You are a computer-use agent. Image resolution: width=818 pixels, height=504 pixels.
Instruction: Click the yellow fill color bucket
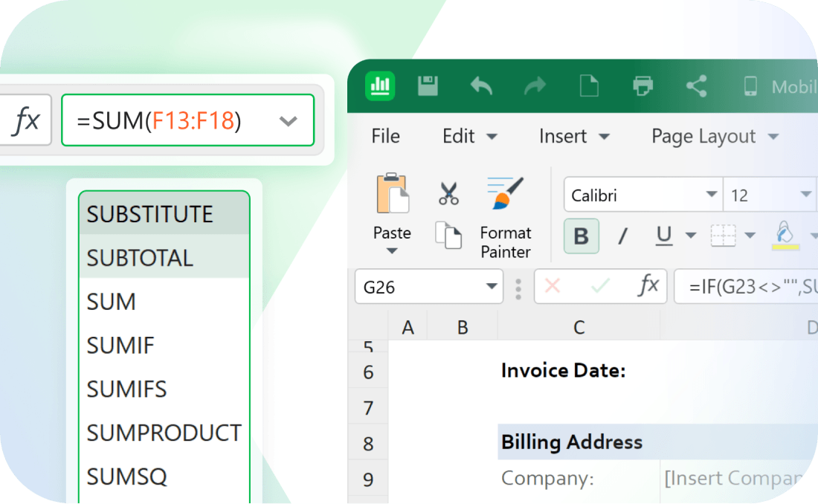(x=786, y=235)
